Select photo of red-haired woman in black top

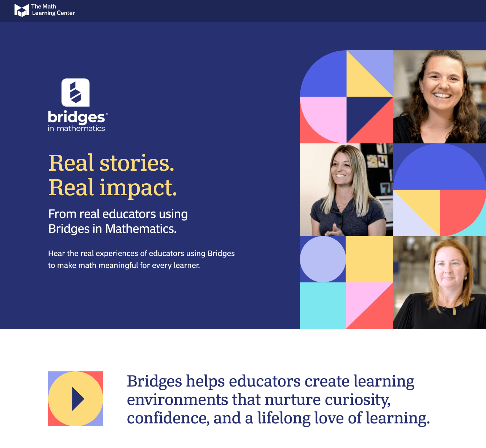439,282
